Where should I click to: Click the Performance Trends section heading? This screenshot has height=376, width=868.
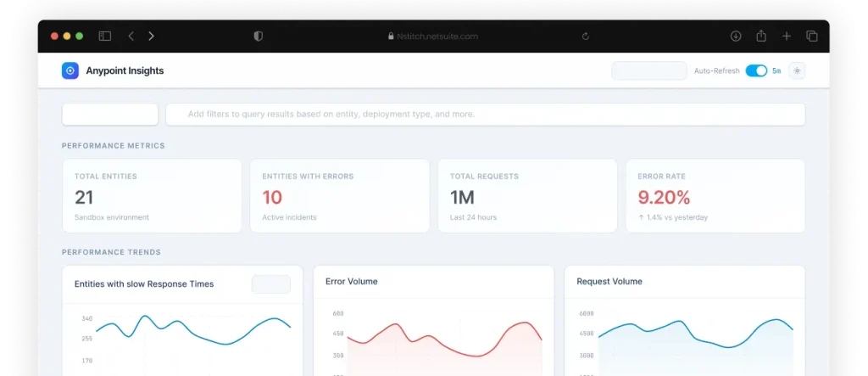[x=111, y=252]
